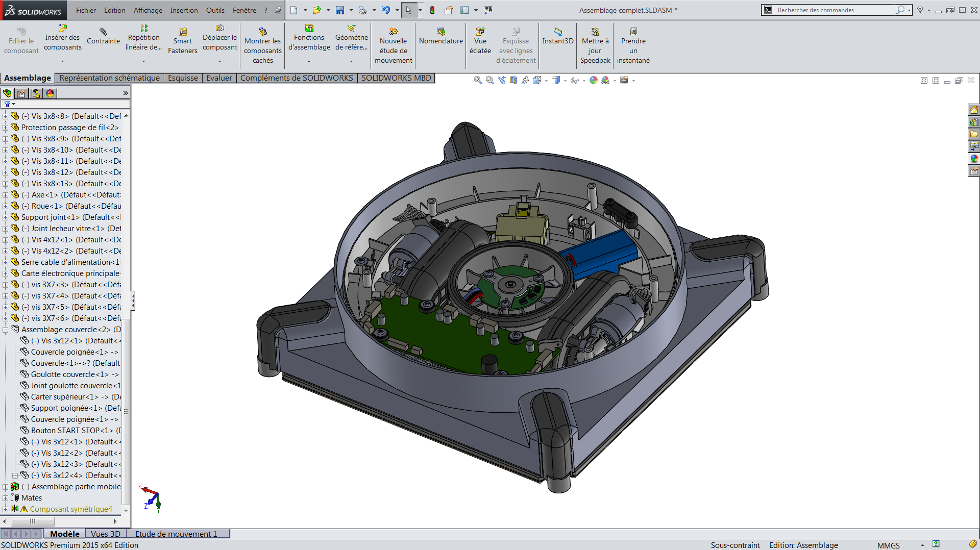Image resolution: width=980 pixels, height=550 pixels.
Task: Select Bouton START STOP<1> in the tree
Action: 71,431
